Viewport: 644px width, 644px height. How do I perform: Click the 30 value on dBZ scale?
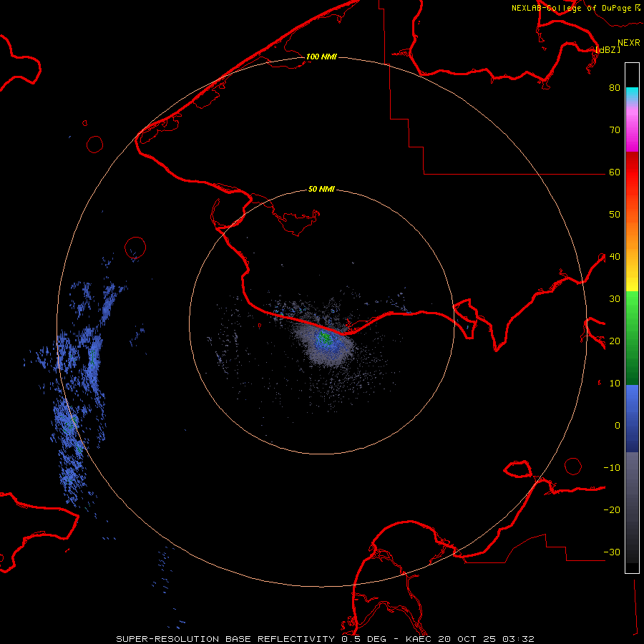[x=615, y=299]
